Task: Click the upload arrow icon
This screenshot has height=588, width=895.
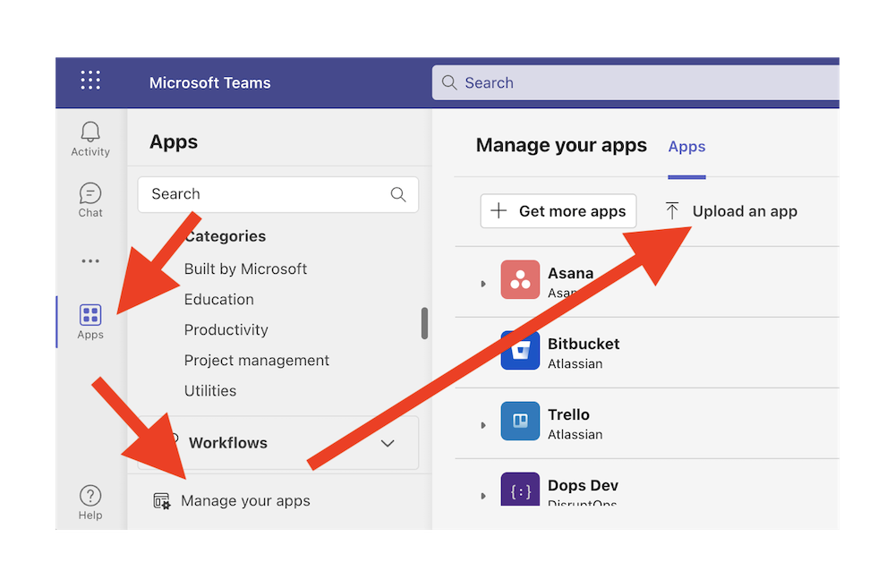Action: (x=671, y=210)
